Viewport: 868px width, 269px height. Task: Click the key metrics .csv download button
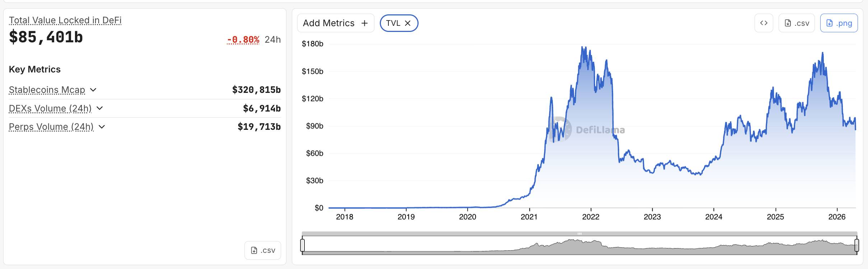263,250
